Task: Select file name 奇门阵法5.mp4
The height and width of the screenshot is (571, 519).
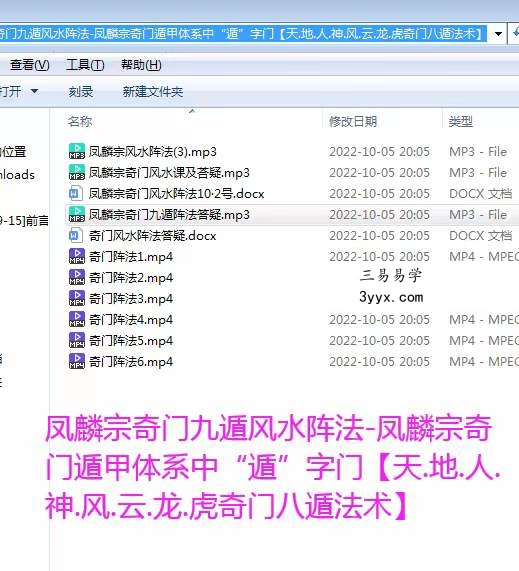Action: (x=131, y=340)
